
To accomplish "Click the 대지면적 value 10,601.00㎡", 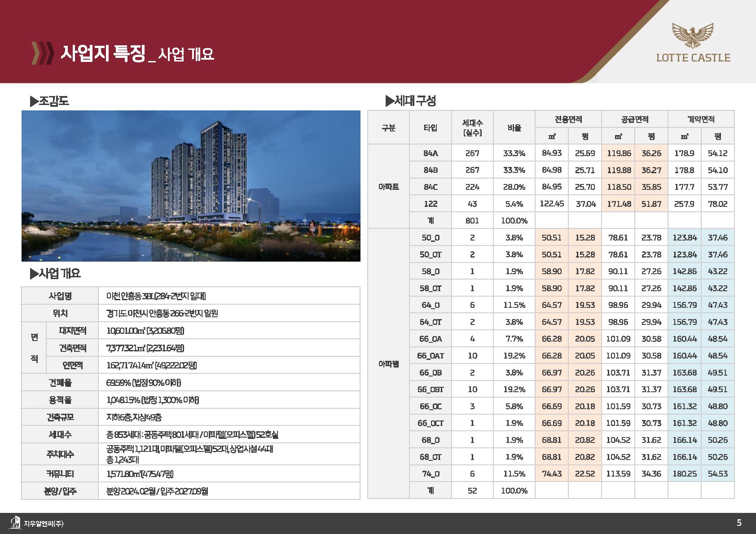I will pos(145,331).
